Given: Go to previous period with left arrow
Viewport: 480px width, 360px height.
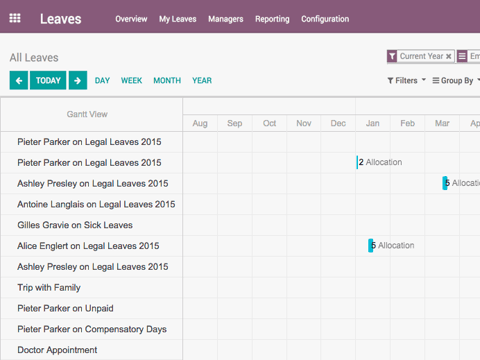Looking at the screenshot, I should click(19, 80).
